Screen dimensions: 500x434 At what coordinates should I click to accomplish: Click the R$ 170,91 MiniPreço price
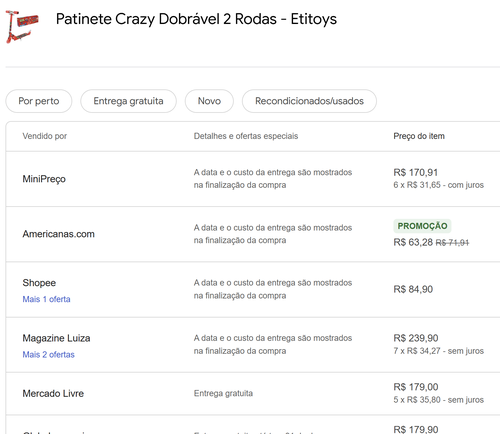coord(416,172)
